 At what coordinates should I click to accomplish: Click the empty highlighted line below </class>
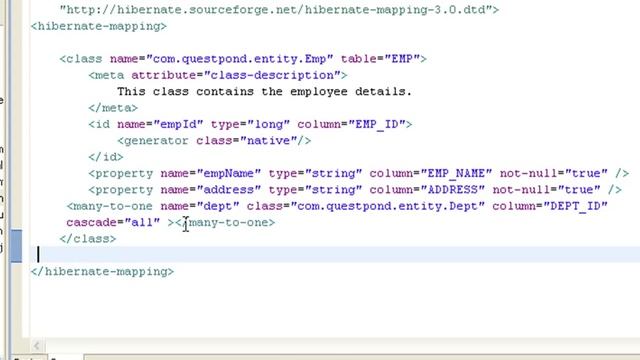click(x=335, y=255)
